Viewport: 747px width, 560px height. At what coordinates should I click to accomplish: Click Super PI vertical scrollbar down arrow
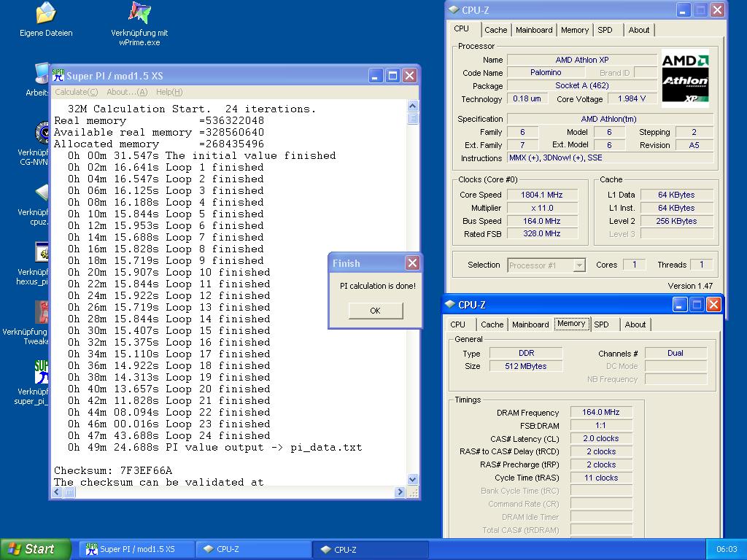point(413,480)
